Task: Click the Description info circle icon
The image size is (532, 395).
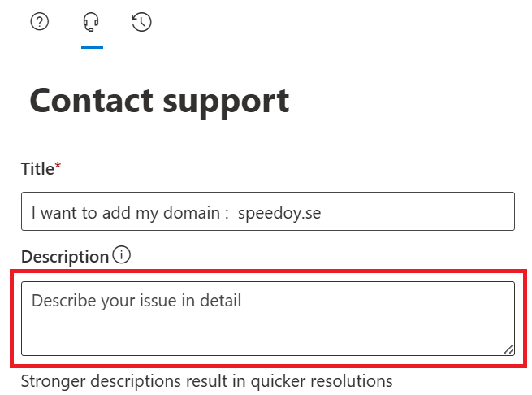Action: 121,255
